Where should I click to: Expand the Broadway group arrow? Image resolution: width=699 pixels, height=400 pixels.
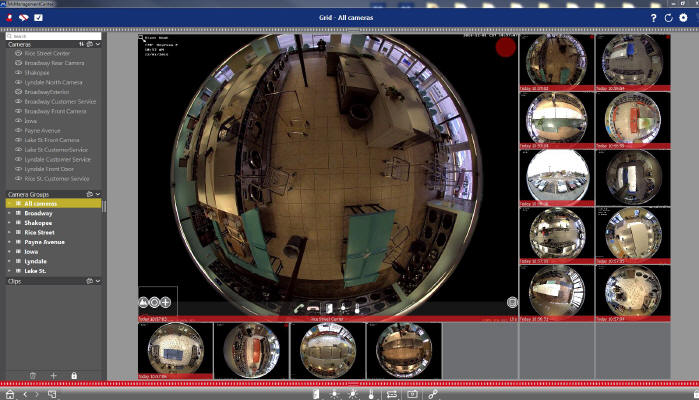[x=9, y=213]
